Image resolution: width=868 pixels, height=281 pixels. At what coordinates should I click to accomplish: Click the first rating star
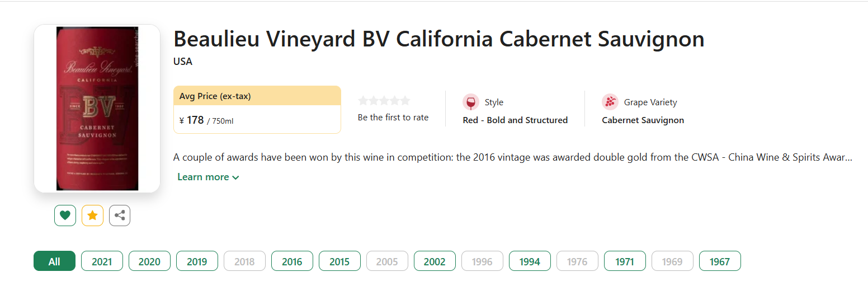[363, 101]
